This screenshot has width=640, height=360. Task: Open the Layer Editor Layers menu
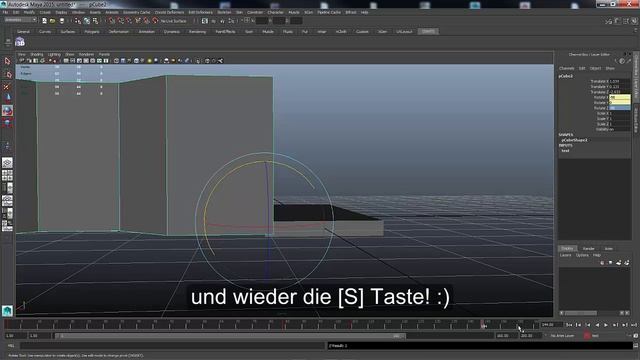565,255
